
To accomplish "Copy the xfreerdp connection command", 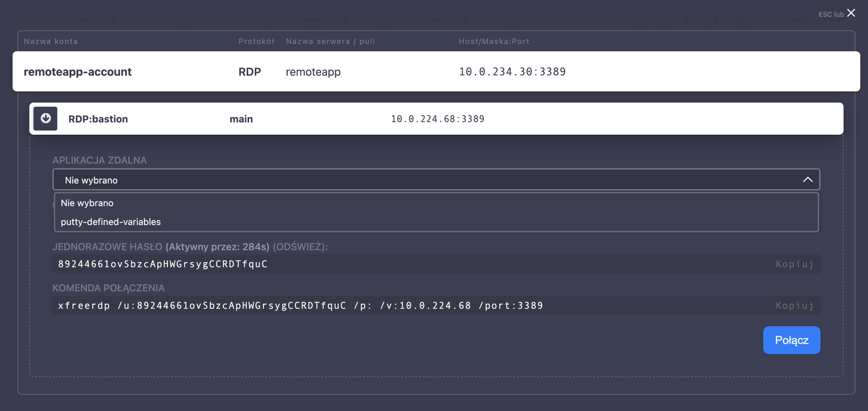I will click(794, 306).
